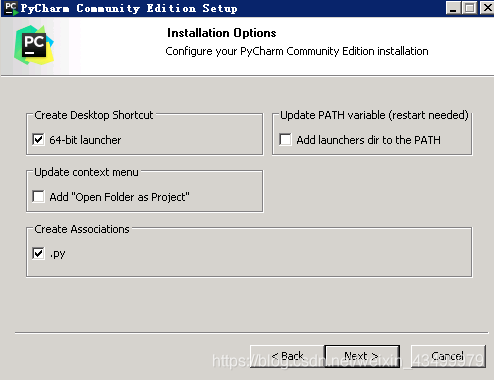
Task: Click empty area inside Create Associations box
Action: click(x=267, y=255)
